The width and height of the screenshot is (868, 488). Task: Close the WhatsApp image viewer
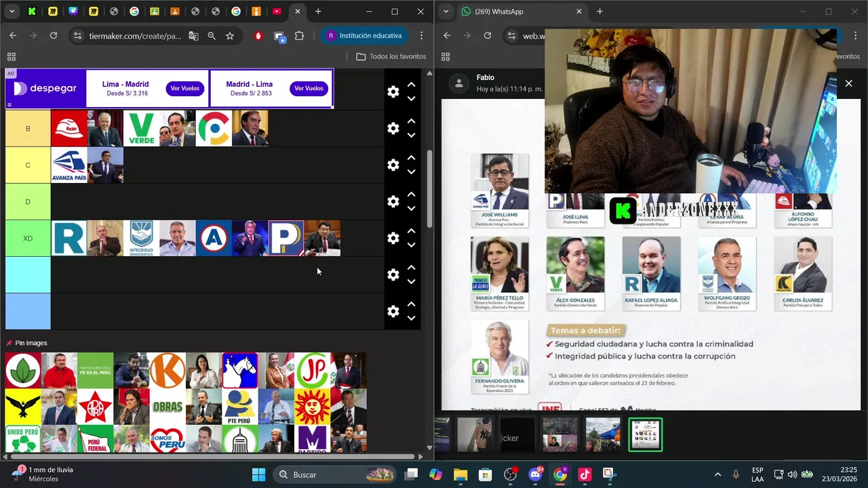[x=848, y=83]
